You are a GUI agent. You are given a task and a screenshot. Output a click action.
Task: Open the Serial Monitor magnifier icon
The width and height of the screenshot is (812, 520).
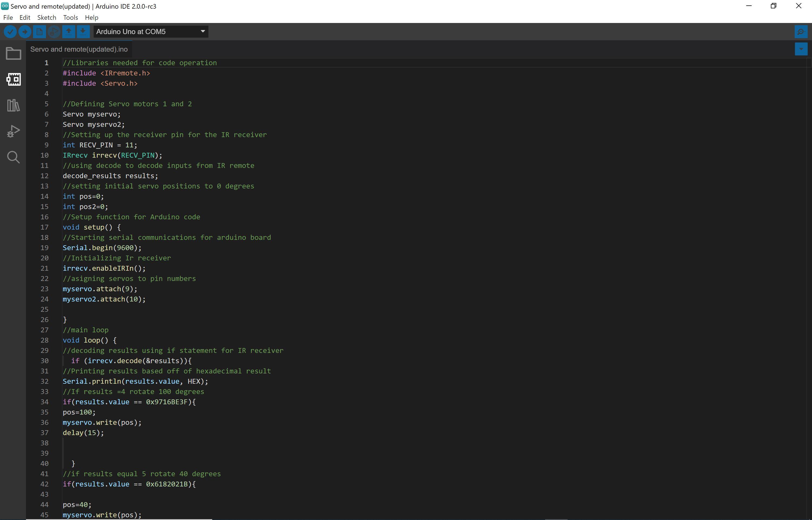click(x=801, y=32)
